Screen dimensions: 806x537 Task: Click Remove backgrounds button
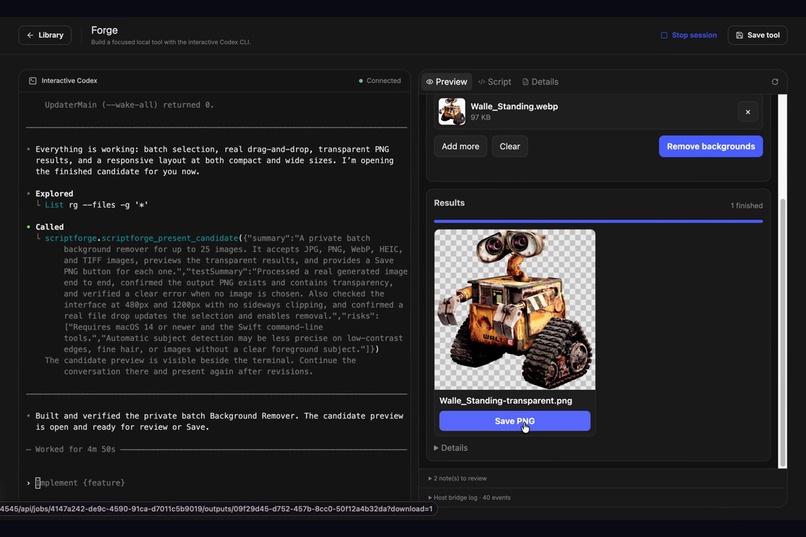pyautogui.click(x=711, y=146)
